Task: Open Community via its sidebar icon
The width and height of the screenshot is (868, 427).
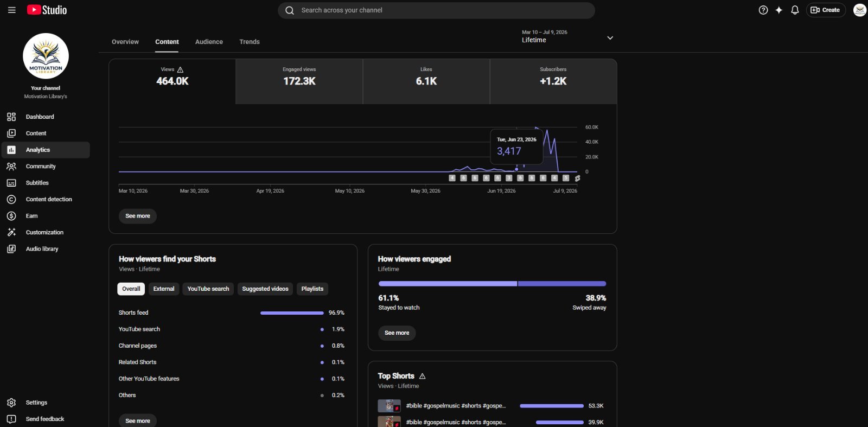Action: pyautogui.click(x=11, y=167)
